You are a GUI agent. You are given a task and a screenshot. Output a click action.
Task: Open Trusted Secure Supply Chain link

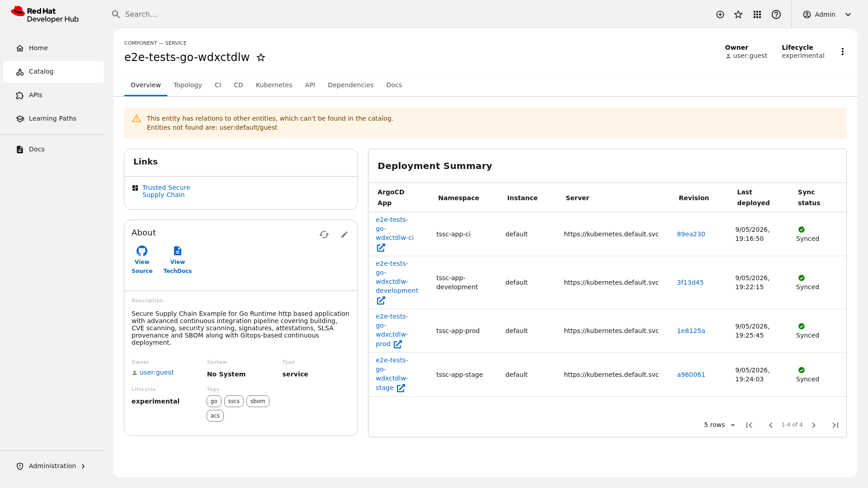166,191
